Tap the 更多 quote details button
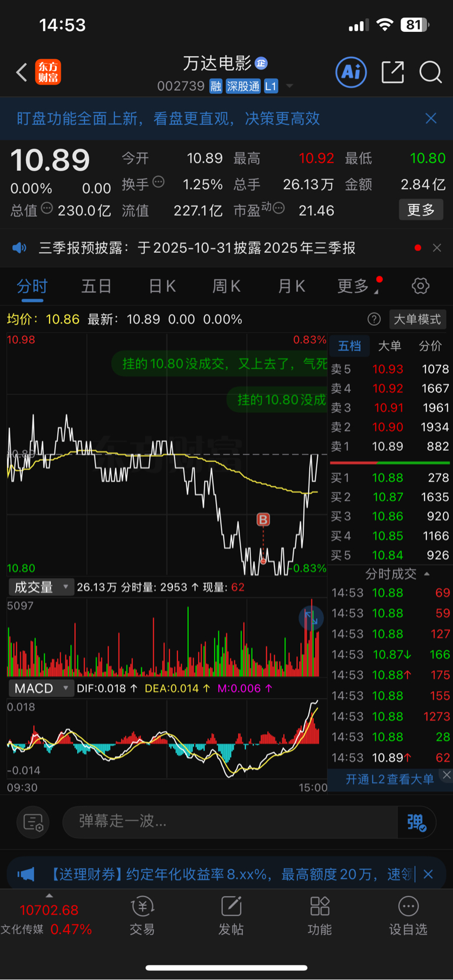453x980 pixels. (x=421, y=210)
